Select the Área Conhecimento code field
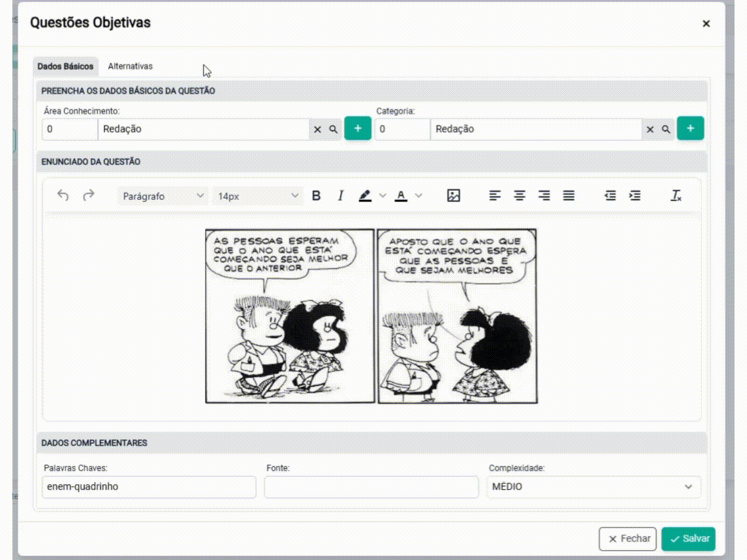Viewport: 747px width, 560px height. (70, 129)
